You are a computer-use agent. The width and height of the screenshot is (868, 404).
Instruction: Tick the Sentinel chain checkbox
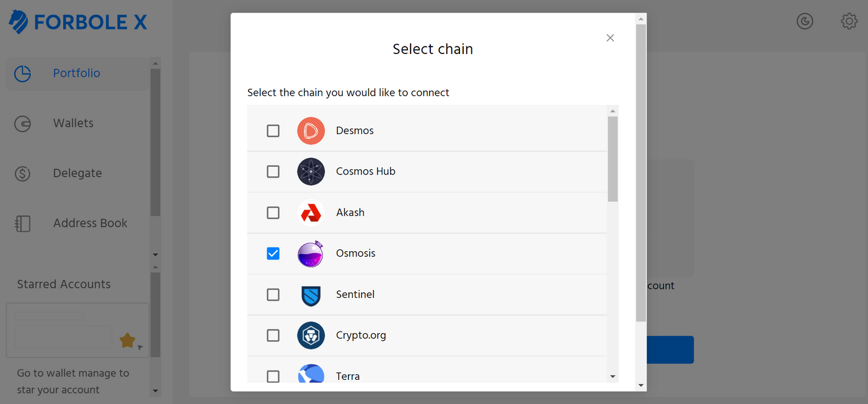point(273,295)
